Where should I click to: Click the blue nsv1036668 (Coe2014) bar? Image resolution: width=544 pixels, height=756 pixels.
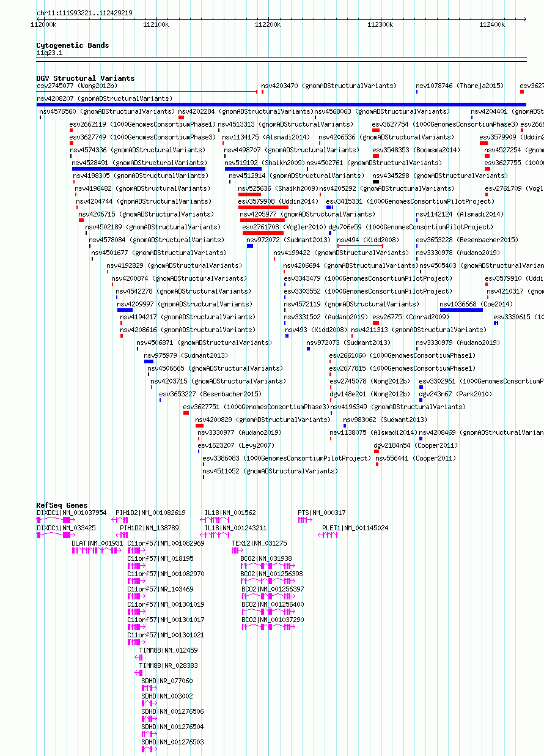(461, 310)
